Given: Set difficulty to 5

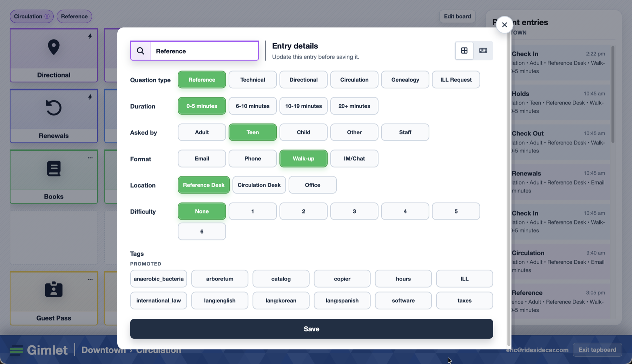Looking at the screenshot, I should (456, 211).
